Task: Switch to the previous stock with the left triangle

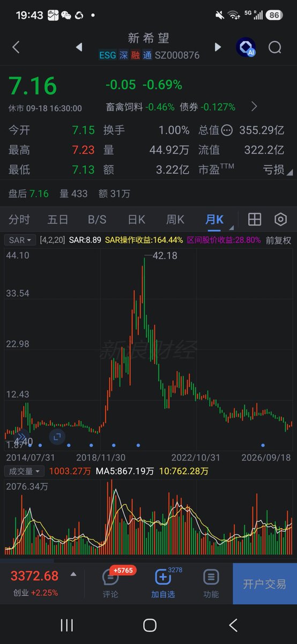Action: pyautogui.click(x=79, y=47)
